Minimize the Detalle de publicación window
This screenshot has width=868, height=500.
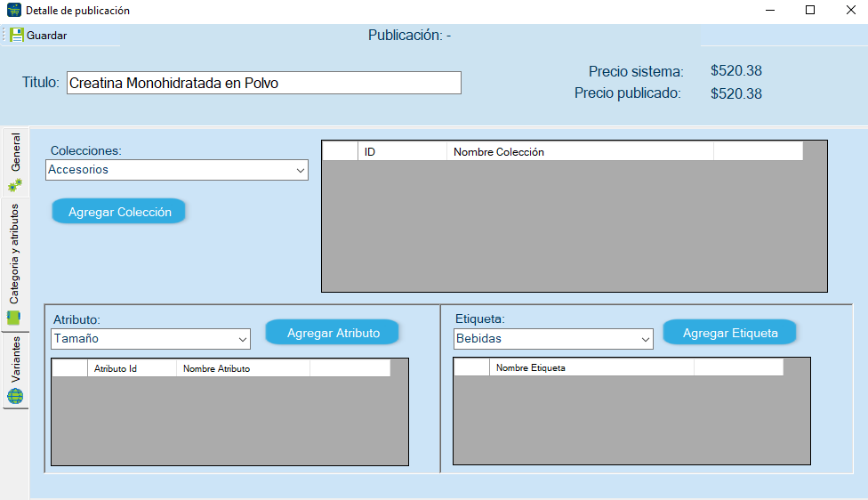(x=770, y=10)
